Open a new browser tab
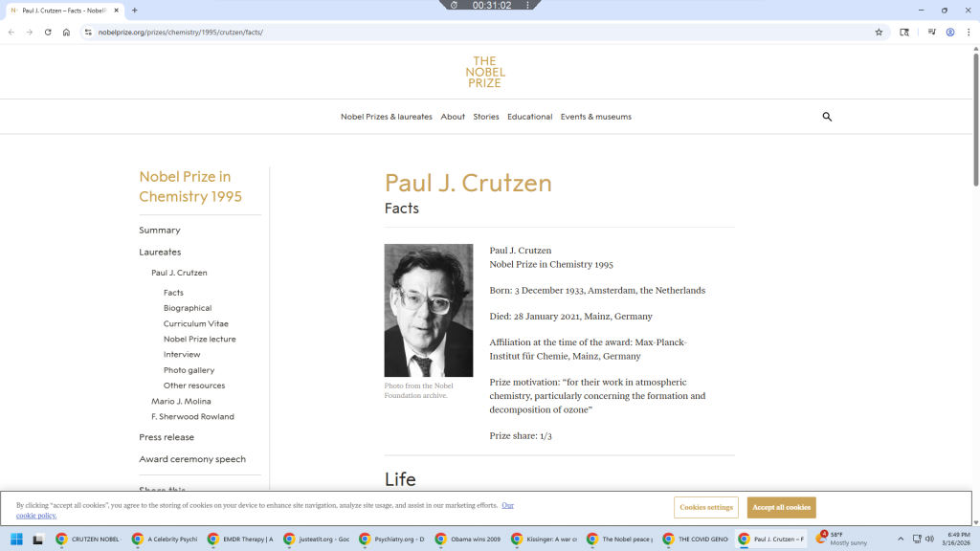 (135, 11)
